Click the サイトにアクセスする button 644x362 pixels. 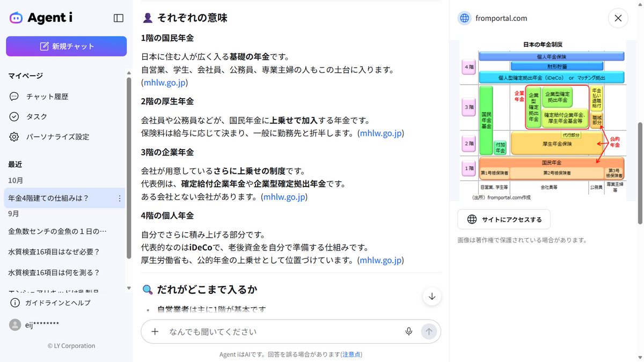click(504, 219)
